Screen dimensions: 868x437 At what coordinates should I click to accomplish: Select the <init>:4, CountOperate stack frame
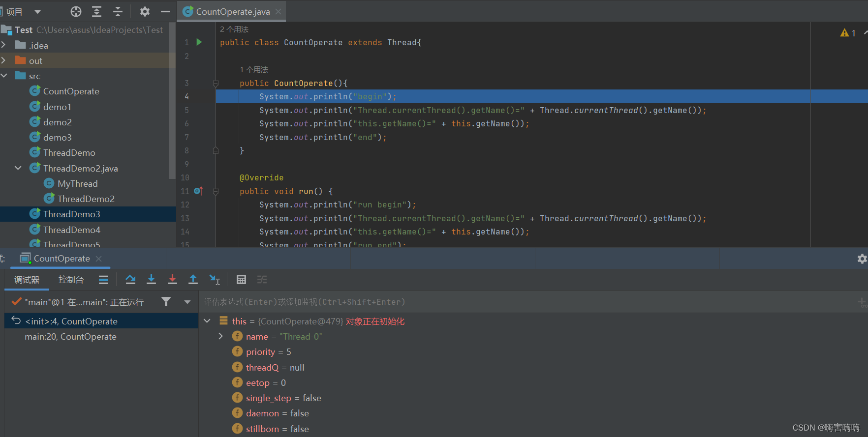101,321
